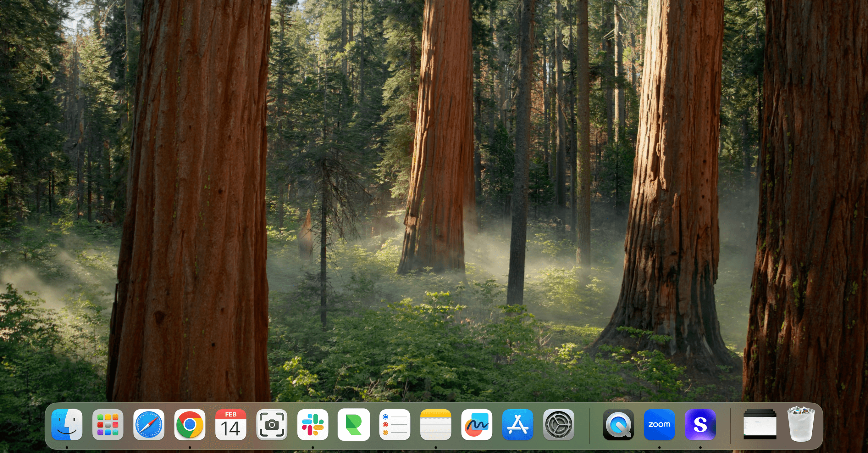Launch Freeform from the Dock
Screen dimensions: 868x453
pos(477,425)
